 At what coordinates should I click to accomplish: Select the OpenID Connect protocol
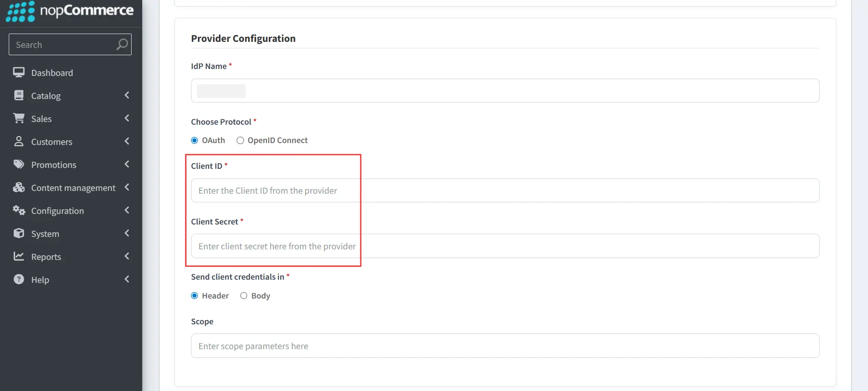240,140
